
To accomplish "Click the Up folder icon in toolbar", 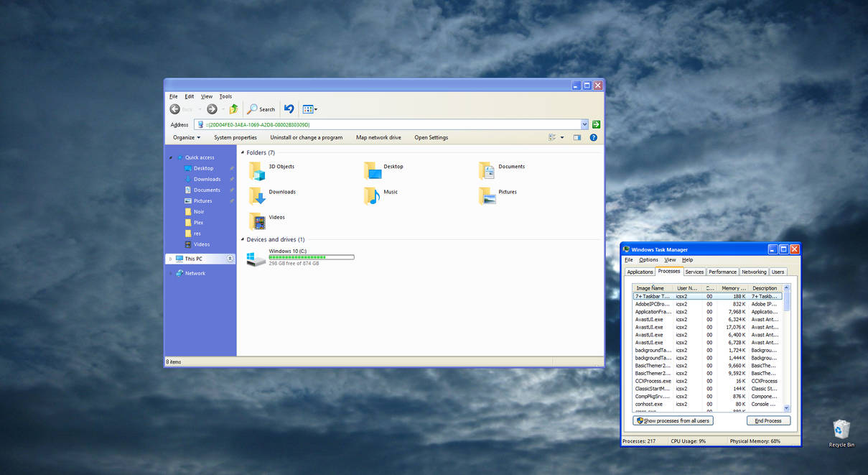I will coord(233,109).
